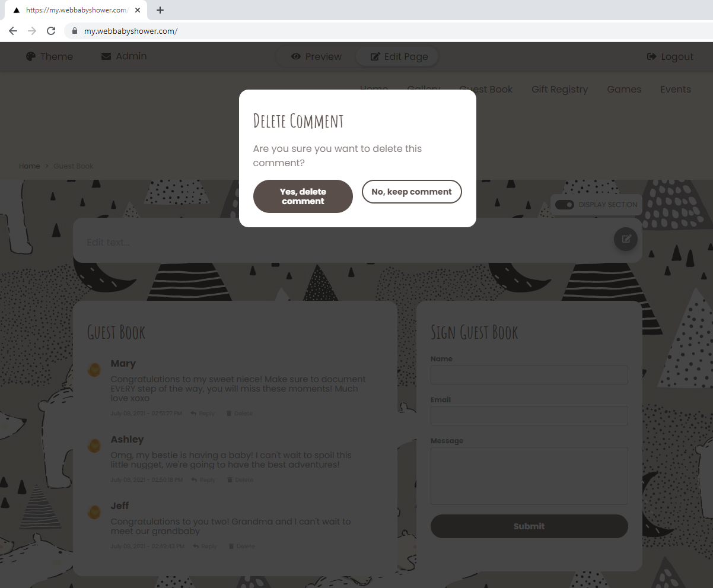The image size is (713, 588).
Task: Click the Name input field
Action: click(x=529, y=374)
